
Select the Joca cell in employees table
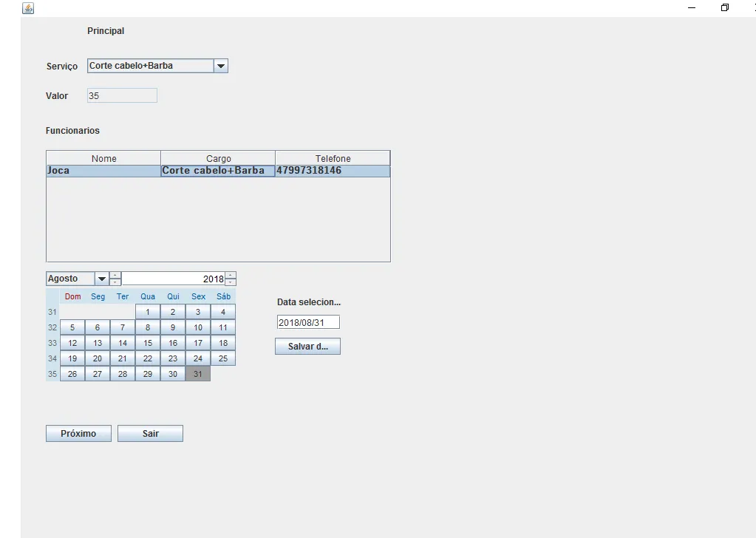(103, 171)
